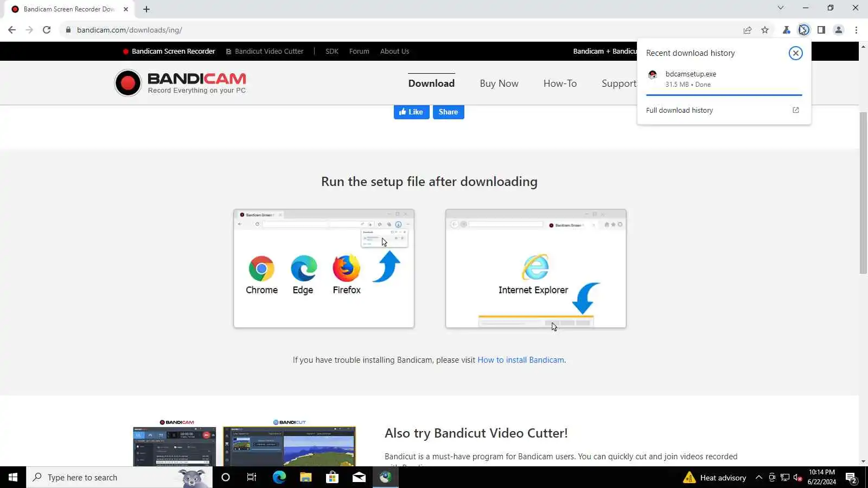Open the Chrome side panel
The width and height of the screenshot is (868, 488).
[821, 30]
